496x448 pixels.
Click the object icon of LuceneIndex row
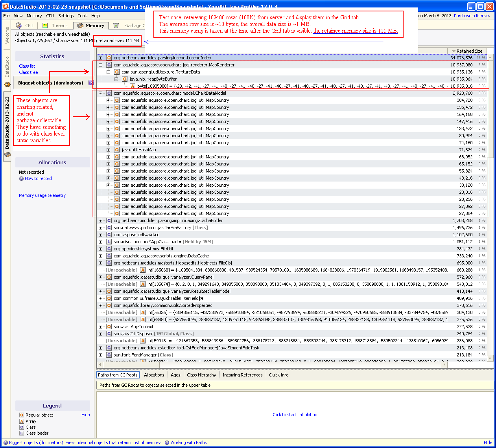pyautogui.click(x=109, y=58)
